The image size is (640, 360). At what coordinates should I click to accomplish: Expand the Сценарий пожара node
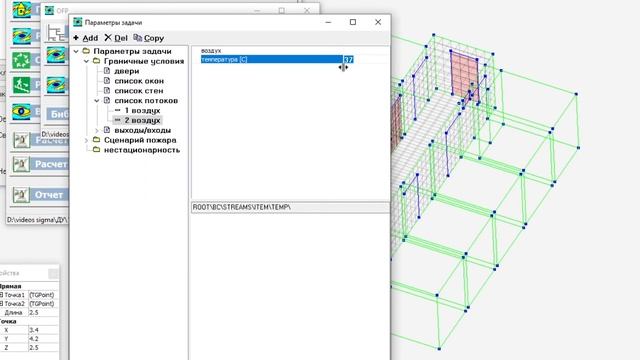[87, 140]
